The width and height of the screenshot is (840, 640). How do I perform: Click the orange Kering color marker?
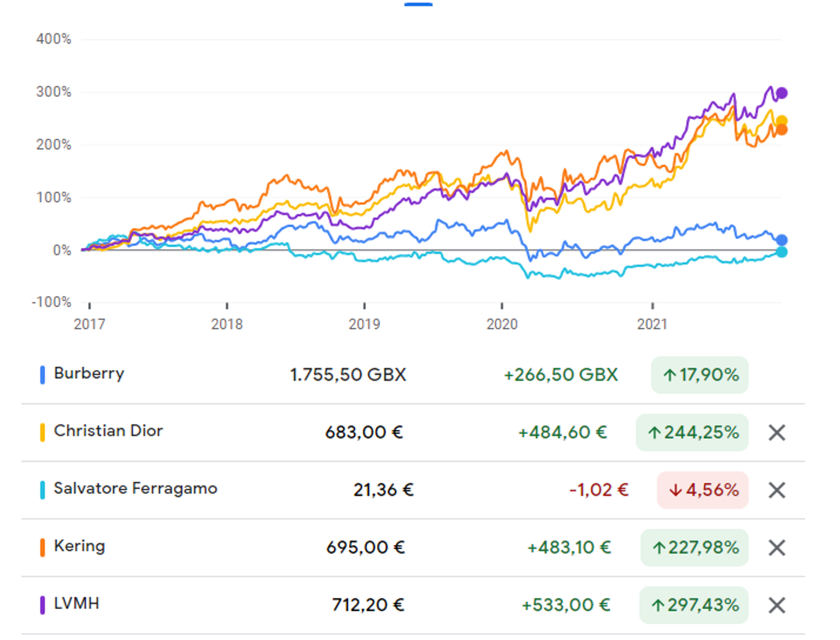43,548
